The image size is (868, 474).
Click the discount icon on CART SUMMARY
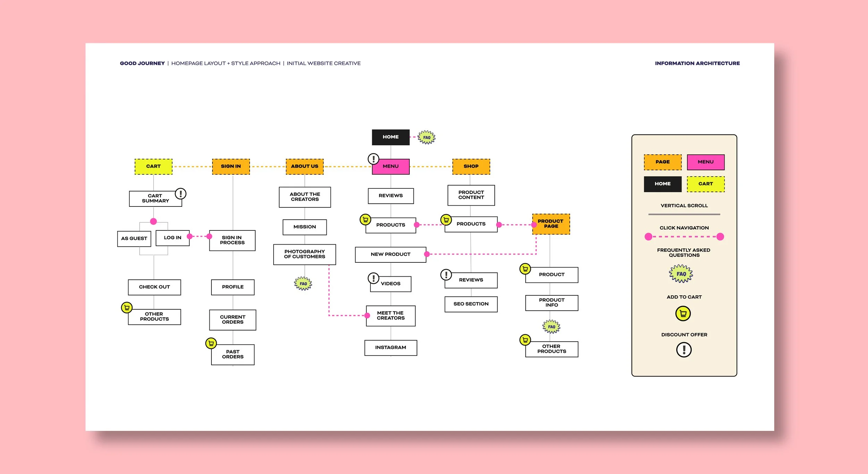[x=181, y=194]
